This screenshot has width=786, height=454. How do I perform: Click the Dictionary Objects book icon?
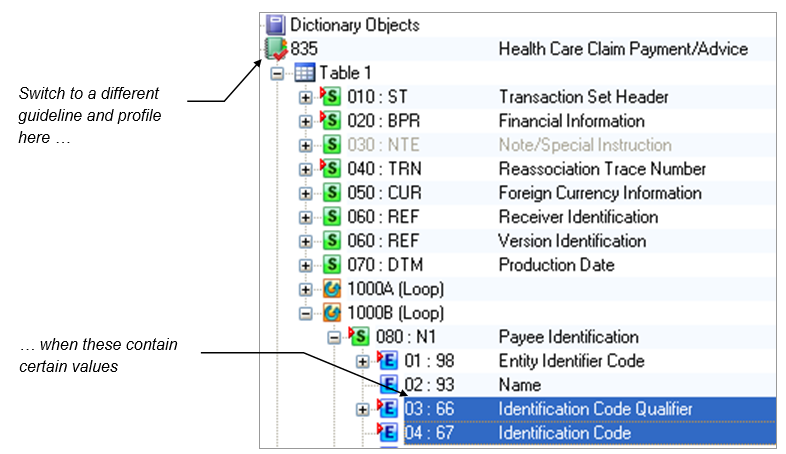point(277,25)
